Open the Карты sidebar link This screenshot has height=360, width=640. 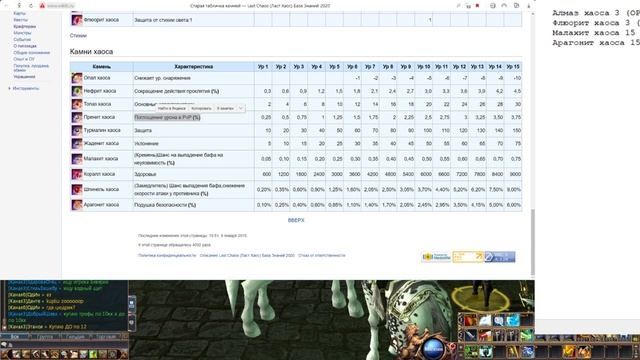[x=19, y=13]
